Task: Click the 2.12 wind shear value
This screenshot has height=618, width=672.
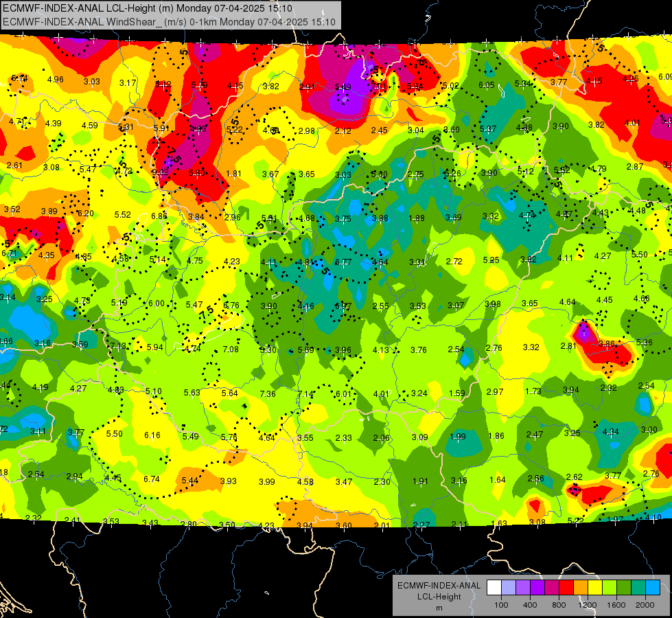Action: [x=343, y=131]
